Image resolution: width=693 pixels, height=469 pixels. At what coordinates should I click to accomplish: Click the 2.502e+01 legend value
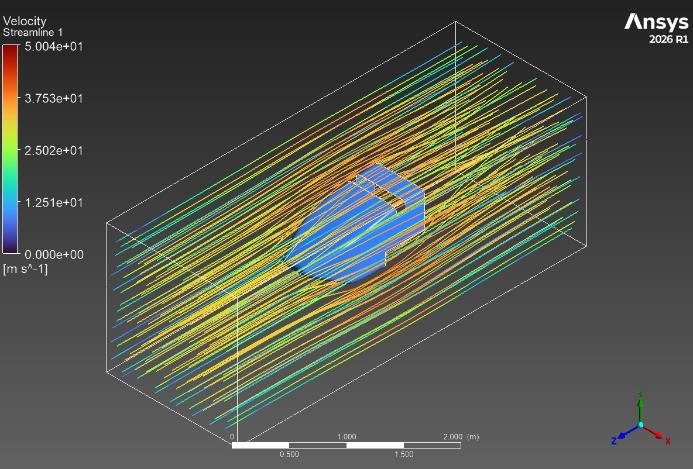(x=53, y=150)
